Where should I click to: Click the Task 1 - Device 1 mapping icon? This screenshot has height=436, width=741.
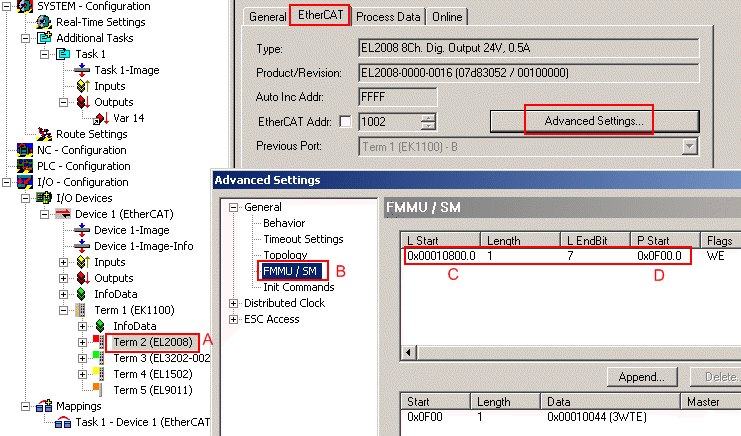coord(63,422)
